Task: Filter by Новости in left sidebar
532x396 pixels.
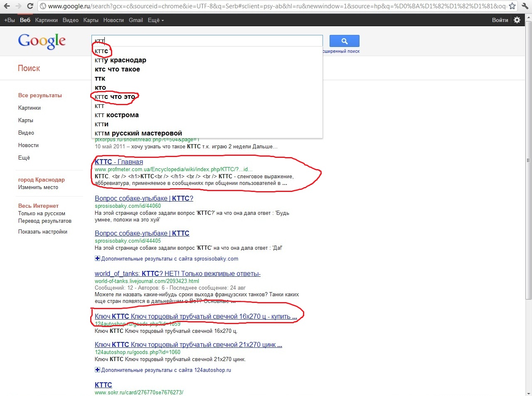Action: click(28, 145)
